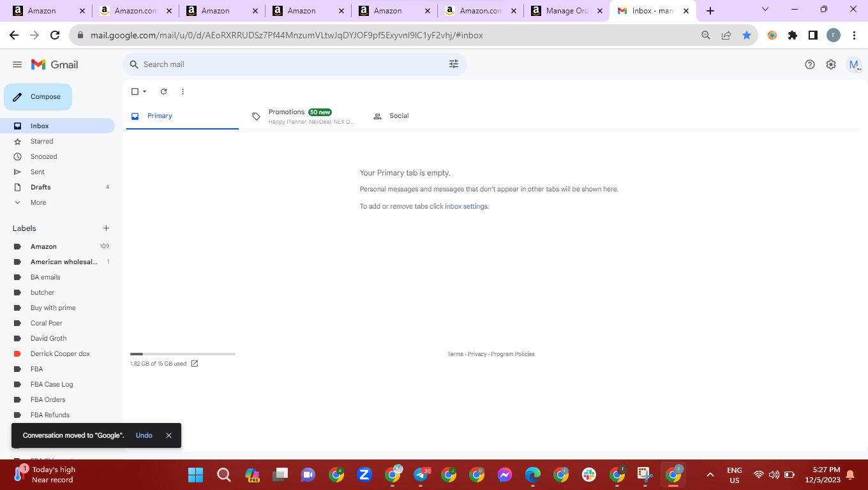Open the Privacy link

click(x=477, y=354)
